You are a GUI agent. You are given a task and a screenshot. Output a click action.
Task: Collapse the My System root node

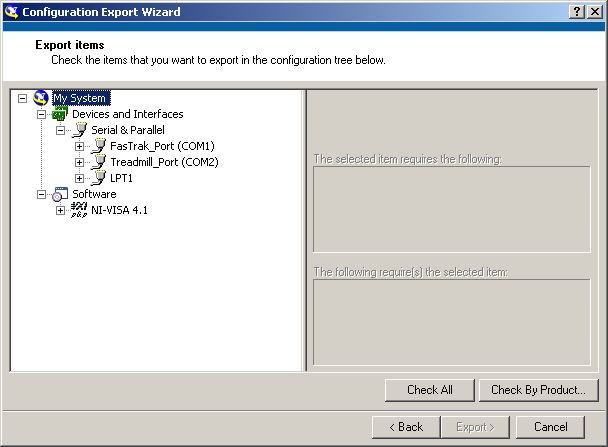(x=22, y=98)
